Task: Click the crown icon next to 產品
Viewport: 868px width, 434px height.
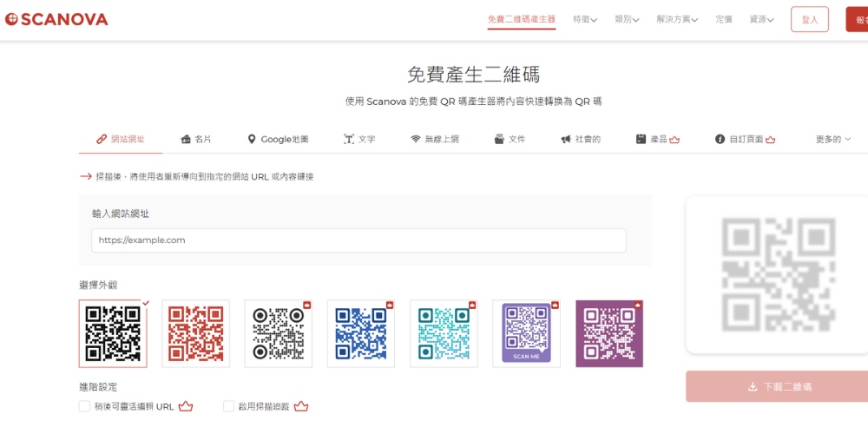Action: (674, 140)
